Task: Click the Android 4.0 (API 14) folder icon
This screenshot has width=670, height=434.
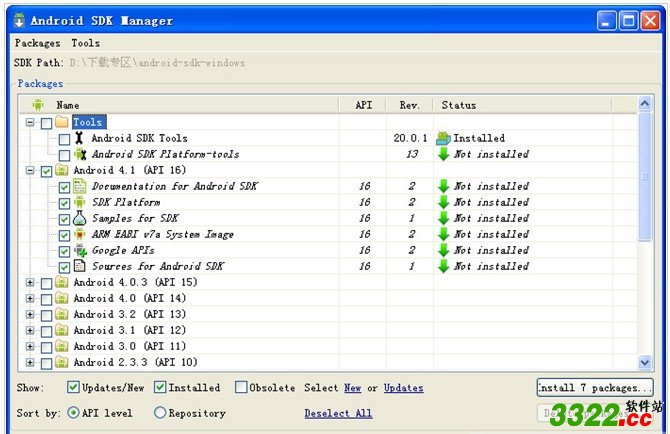Action: (62, 298)
